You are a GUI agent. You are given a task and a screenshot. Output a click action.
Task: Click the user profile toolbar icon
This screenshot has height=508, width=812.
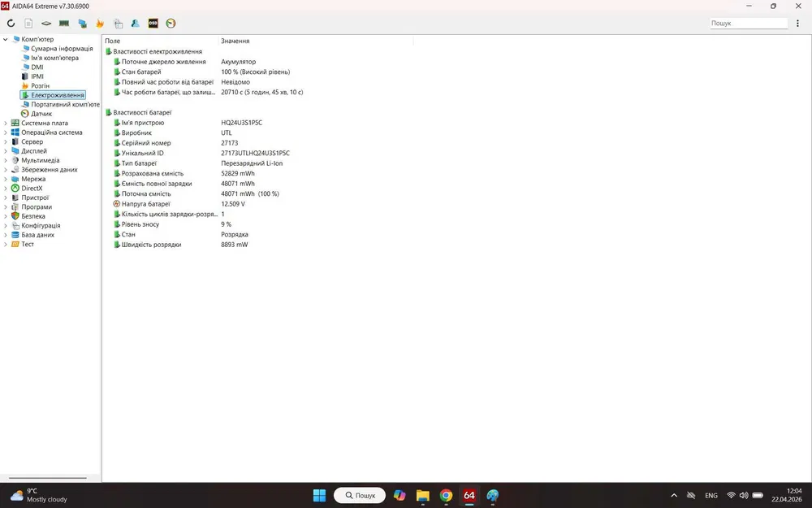[x=135, y=24]
